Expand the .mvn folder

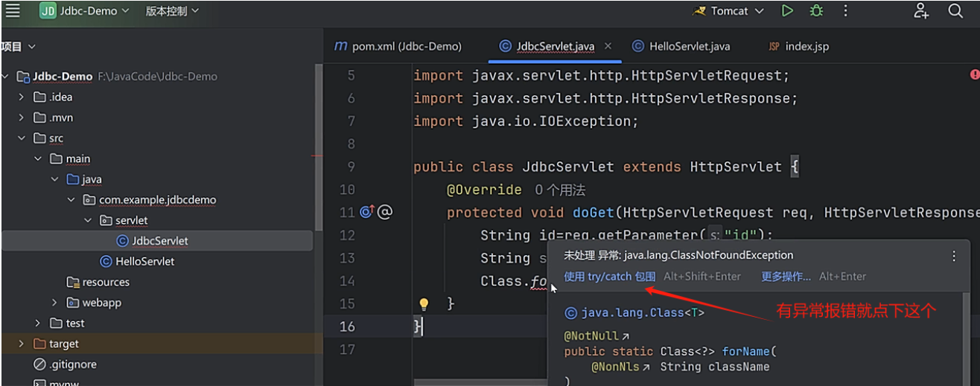coord(22,118)
